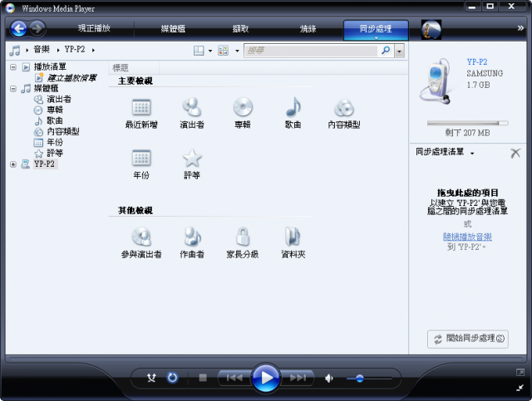Show more tabs with the double chevron
The image size is (532, 401).
click(520, 28)
